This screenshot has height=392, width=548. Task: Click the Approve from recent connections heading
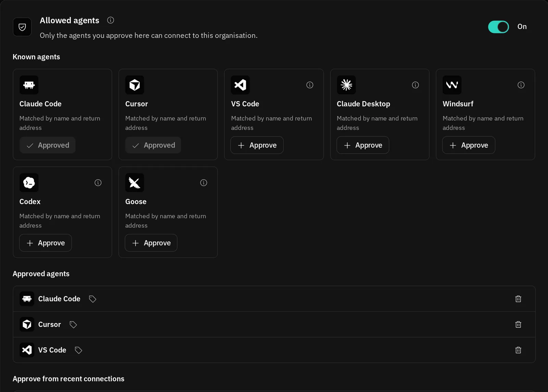click(68, 379)
